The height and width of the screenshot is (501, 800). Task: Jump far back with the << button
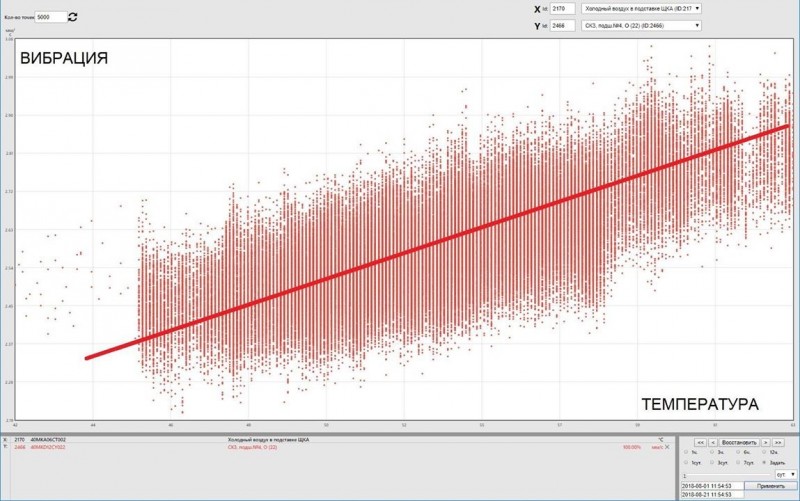coord(701,442)
